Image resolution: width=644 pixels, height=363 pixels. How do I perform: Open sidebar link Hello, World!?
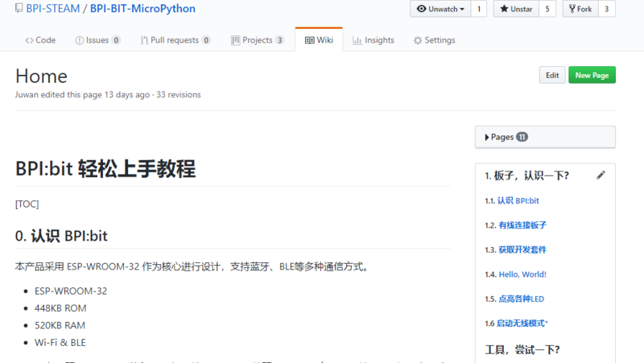pyautogui.click(x=522, y=274)
